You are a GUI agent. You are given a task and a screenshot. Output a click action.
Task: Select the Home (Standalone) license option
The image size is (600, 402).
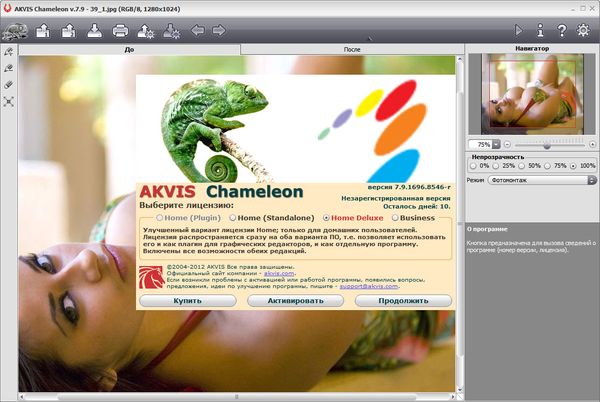coord(233,217)
